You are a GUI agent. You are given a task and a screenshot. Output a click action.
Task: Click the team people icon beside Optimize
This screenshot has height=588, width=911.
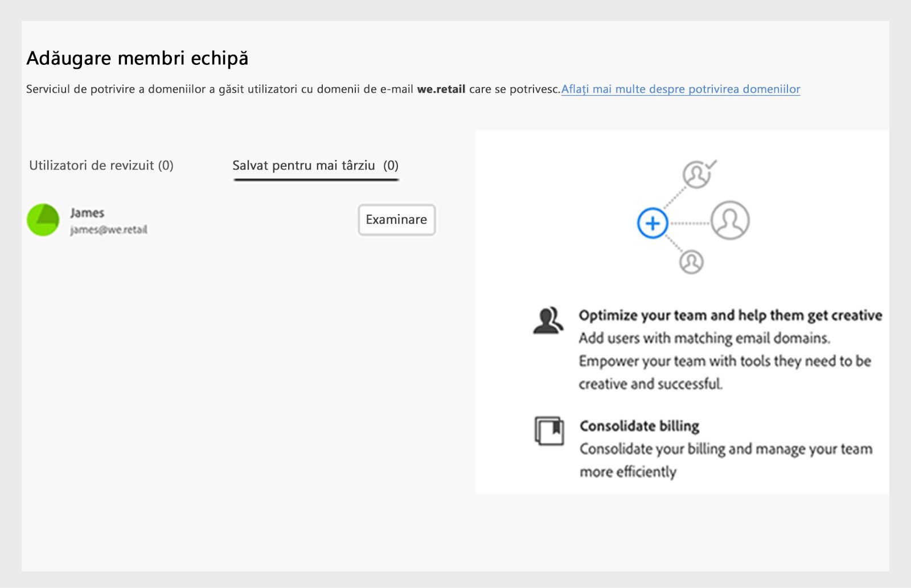coord(548,320)
